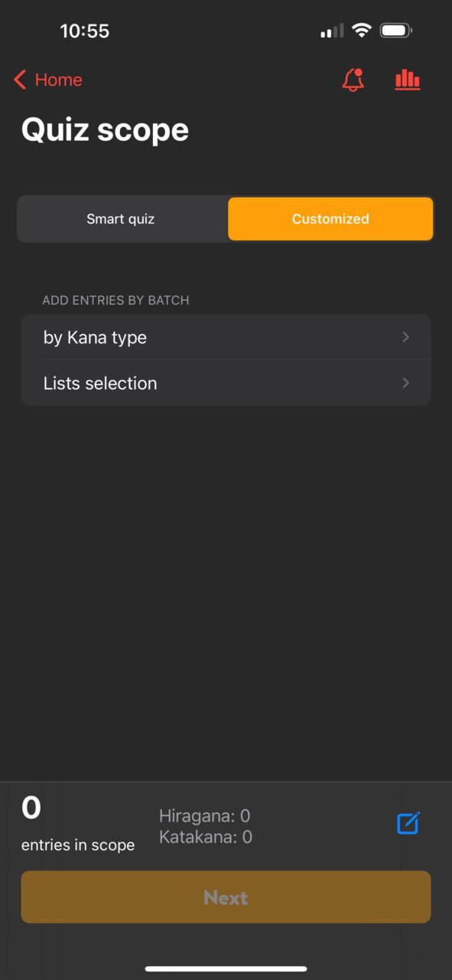452x980 pixels.
Task: Select the Customized quiz mode
Action: [330, 219]
